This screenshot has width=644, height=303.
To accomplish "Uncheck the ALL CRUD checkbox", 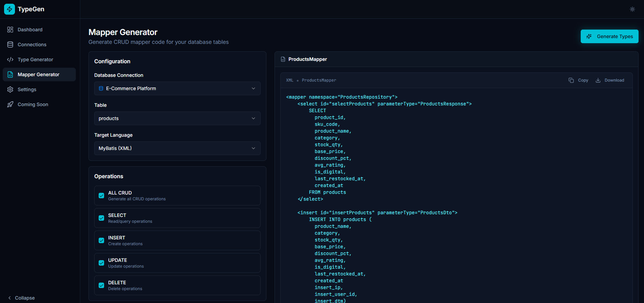I will point(101,196).
